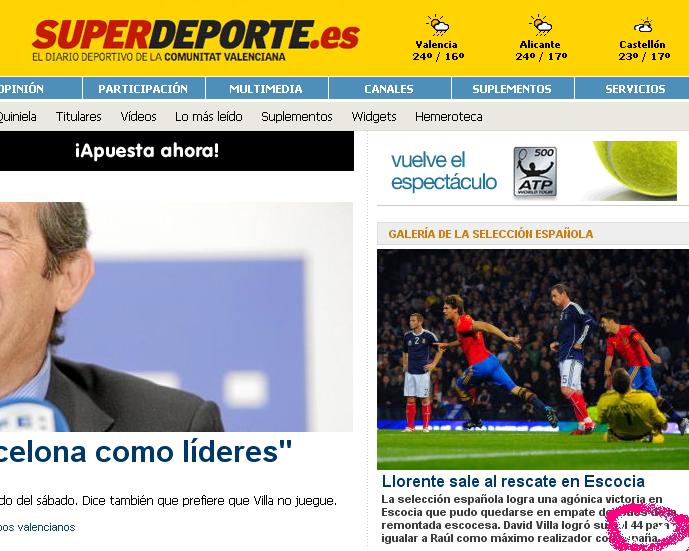Click the Castellón weather icon

(643, 26)
